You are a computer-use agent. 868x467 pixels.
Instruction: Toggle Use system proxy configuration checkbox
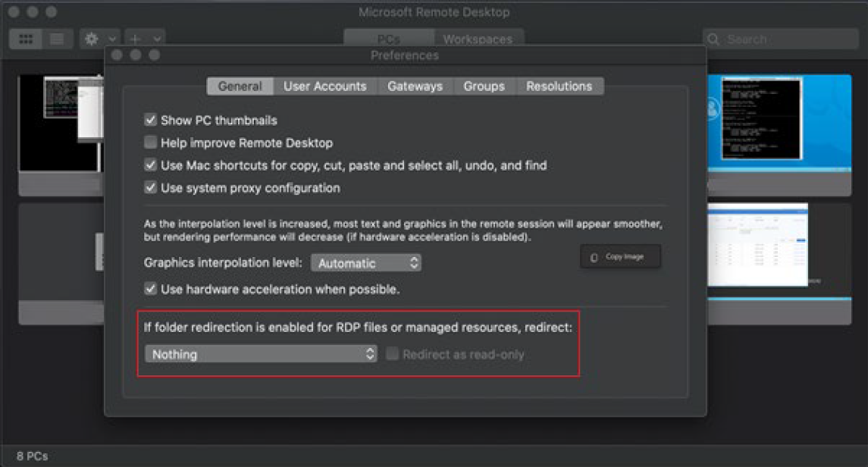coord(150,187)
